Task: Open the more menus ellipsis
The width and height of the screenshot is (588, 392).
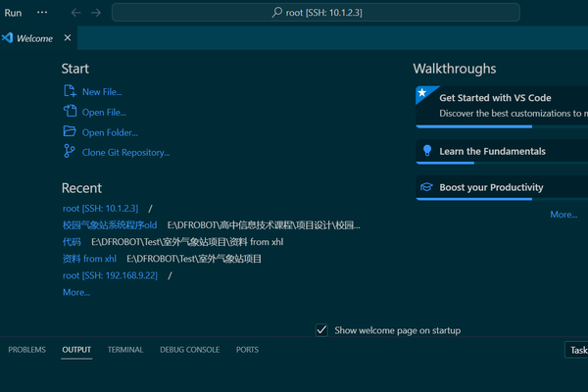Action: click(42, 13)
